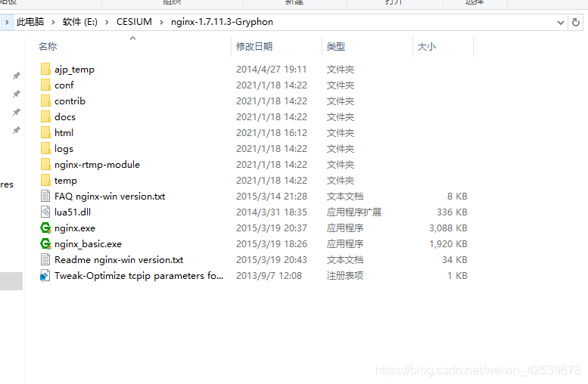The height and width of the screenshot is (384, 588).
Task: Click the Tweak-Optimize registry file icon
Action: tap(45, 275)
